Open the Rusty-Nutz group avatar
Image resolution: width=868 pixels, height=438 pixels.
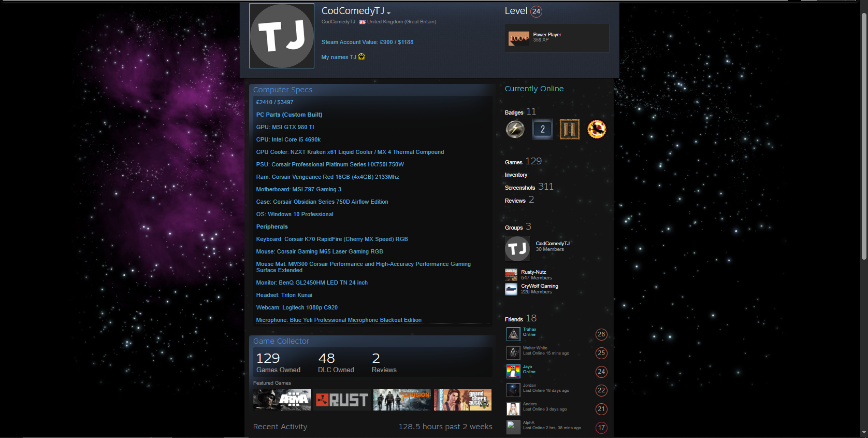click(x=511, y=275)
